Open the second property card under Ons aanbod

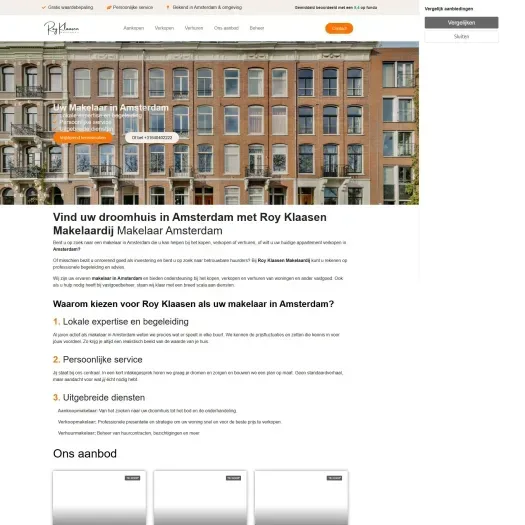click(200, 498)
